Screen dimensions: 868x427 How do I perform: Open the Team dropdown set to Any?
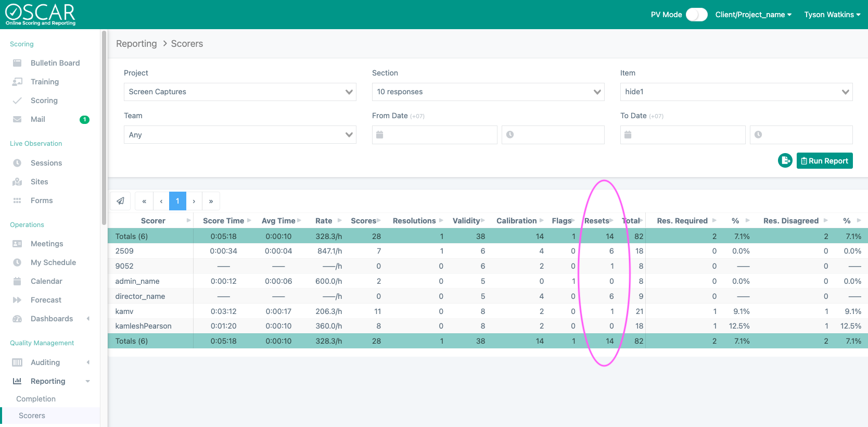240,135
